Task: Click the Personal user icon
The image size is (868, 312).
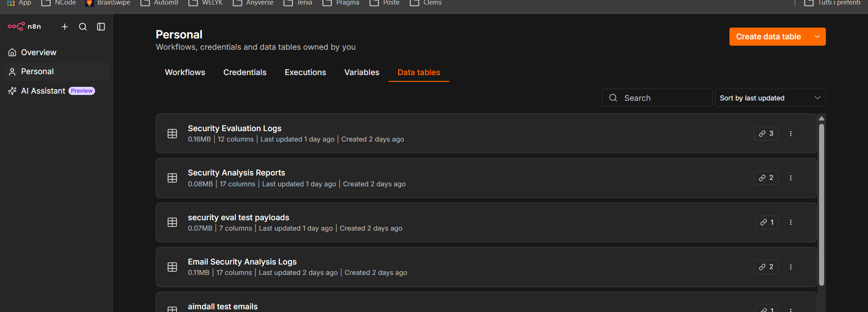Action: pyautogui.click(x=12, y=71)
